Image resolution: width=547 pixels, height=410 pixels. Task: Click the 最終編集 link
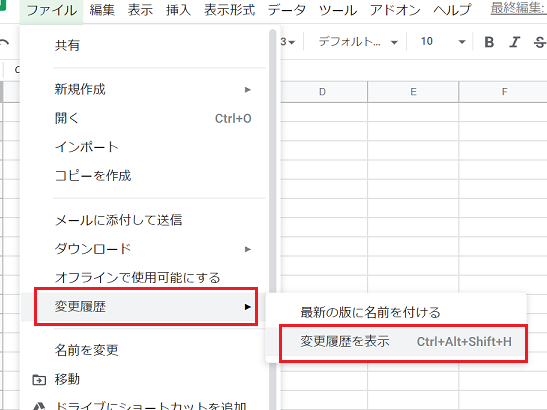pos(518,8)
